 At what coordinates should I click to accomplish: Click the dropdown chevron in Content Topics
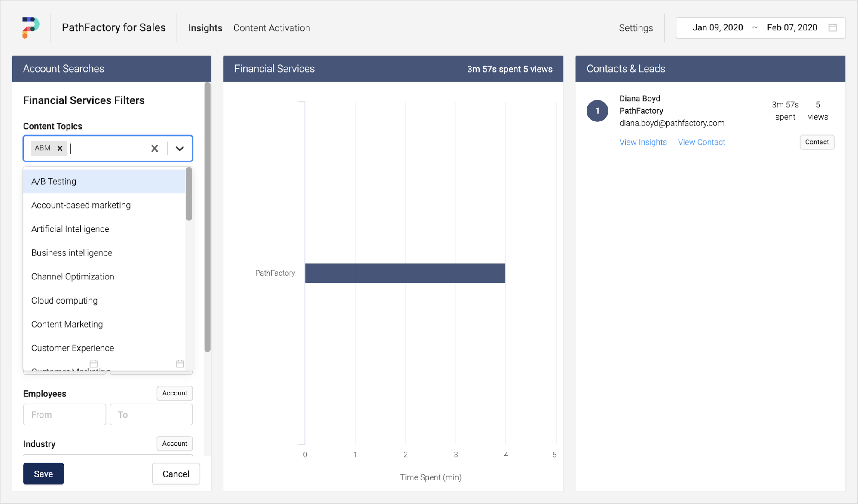180,148
